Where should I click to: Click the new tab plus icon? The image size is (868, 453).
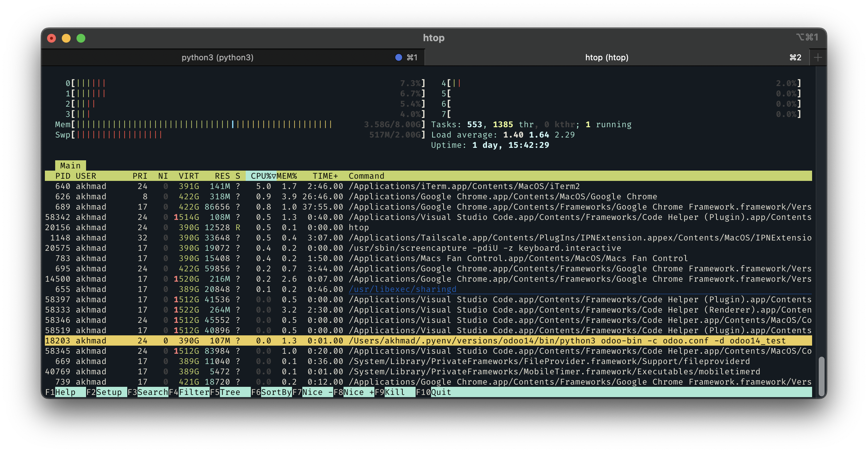818,57
